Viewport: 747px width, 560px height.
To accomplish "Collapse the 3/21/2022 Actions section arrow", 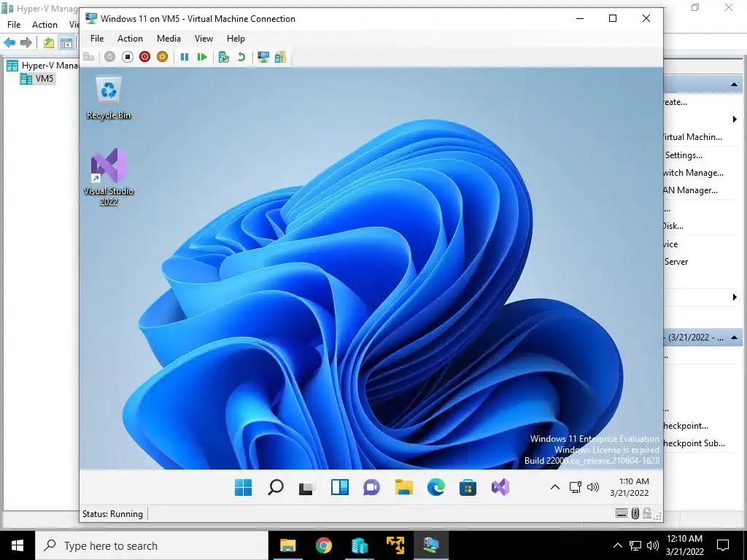I will [734, 338].
